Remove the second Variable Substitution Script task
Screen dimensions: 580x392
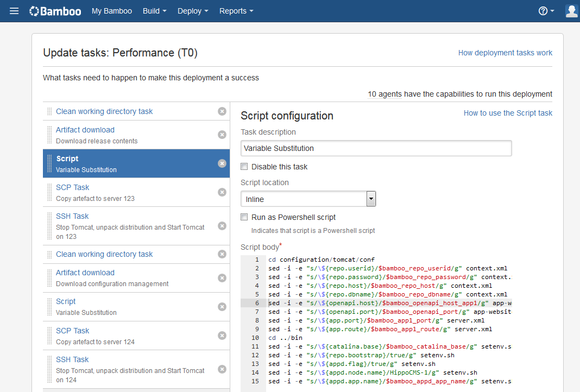(x=222, y=306)
